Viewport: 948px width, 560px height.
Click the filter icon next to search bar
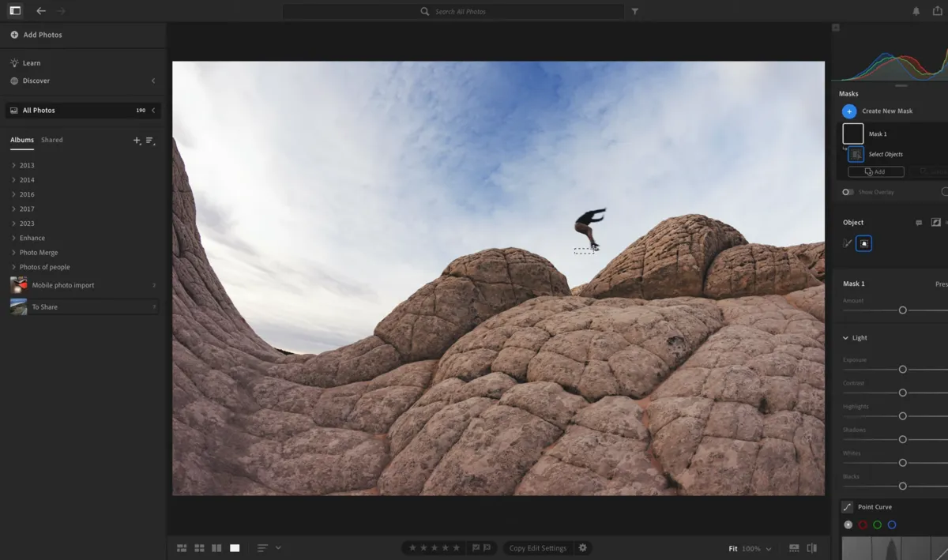click(634, 11)
